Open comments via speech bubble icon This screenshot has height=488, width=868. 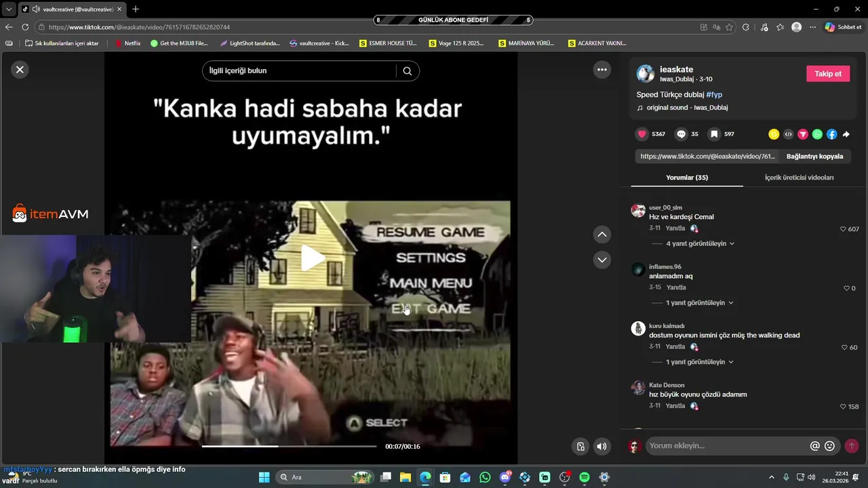[681, 134]
